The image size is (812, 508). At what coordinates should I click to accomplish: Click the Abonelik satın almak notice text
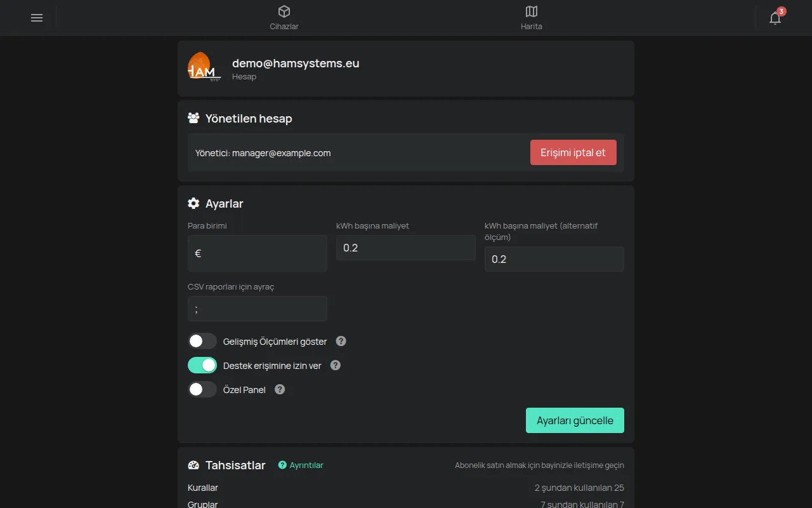pyautogui.click(x=539, y=465)
